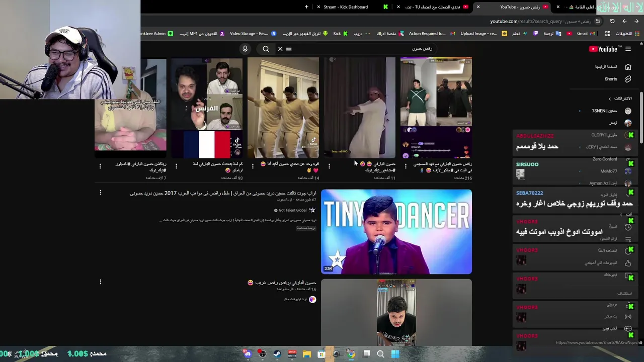Open Microsoft Store from the taskbar
The height and width of the screenshot is (362, 644).
click(321, 354)
